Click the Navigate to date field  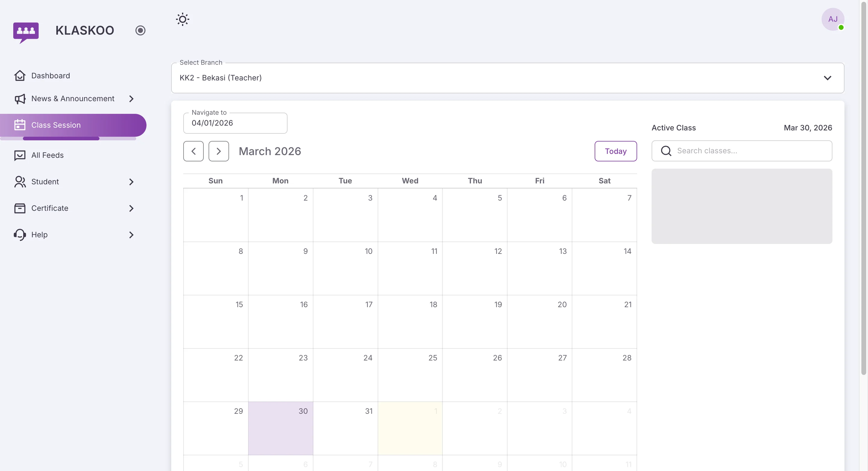pyautogui.click(x=235, y=123)
